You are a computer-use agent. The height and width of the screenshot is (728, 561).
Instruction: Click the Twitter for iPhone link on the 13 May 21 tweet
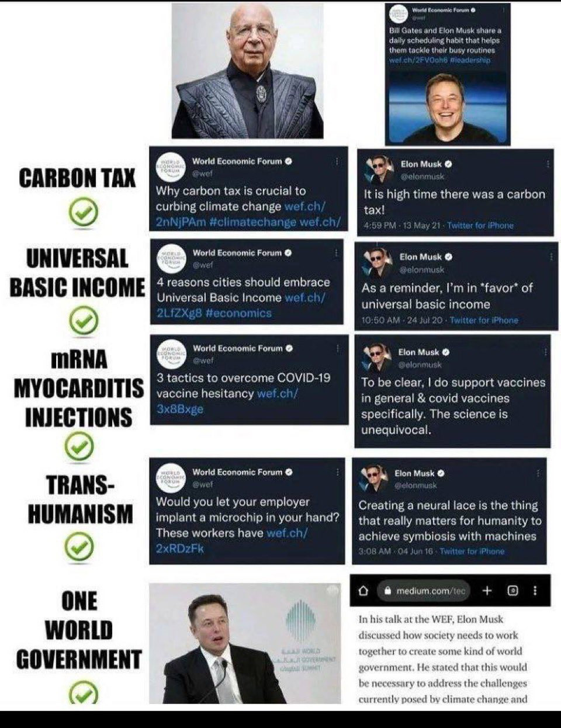click(480, 225)
